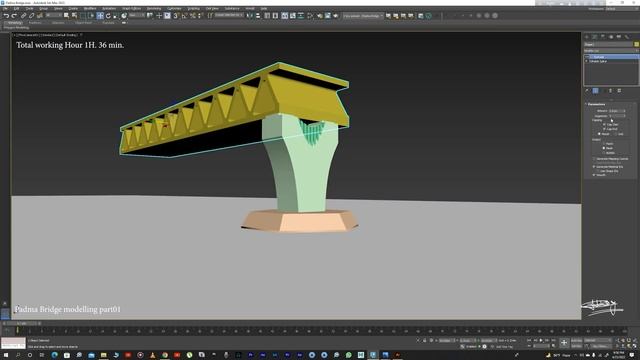The image size is (640, 360).
Task: Select the Select and Link tool
Action: [23, 16]
